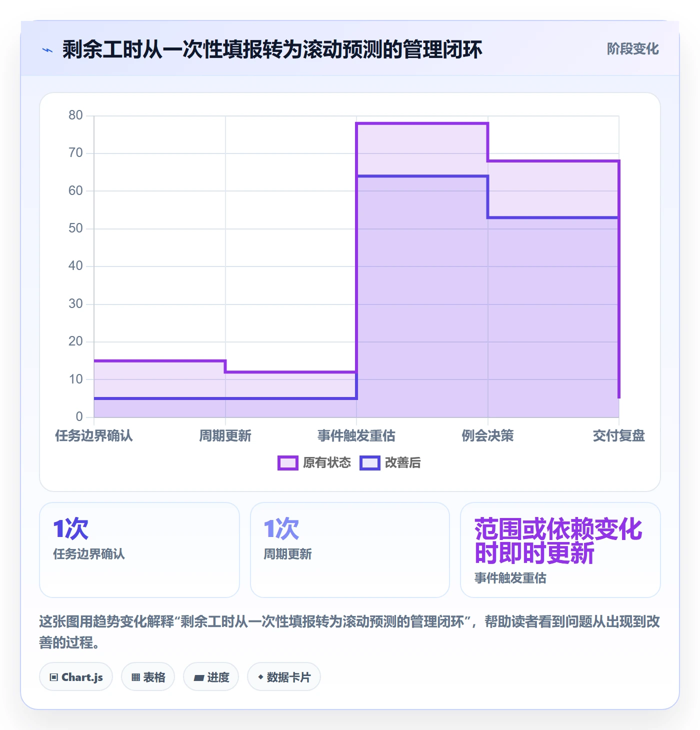Click the 事件触发重估 x-axis label
This screenshot has width=700, height=730.
pos(356,436)
